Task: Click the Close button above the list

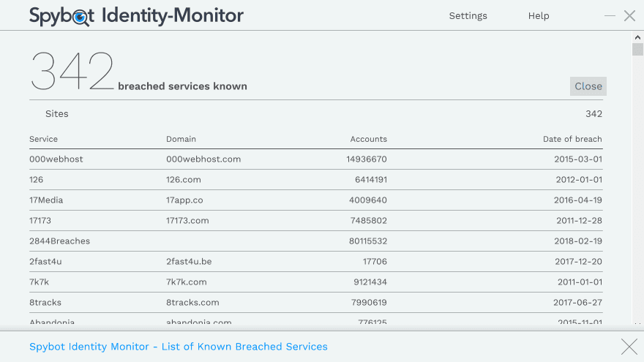Action: click(588, 86)
